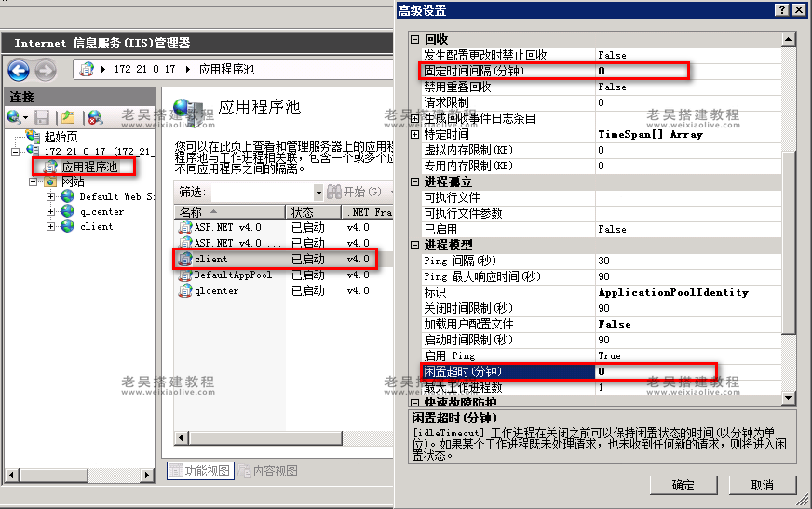Viewport: 812px width, 509px height.
Task: Click the folder-up icon in Connections toolbar
Action: [68, 117]
